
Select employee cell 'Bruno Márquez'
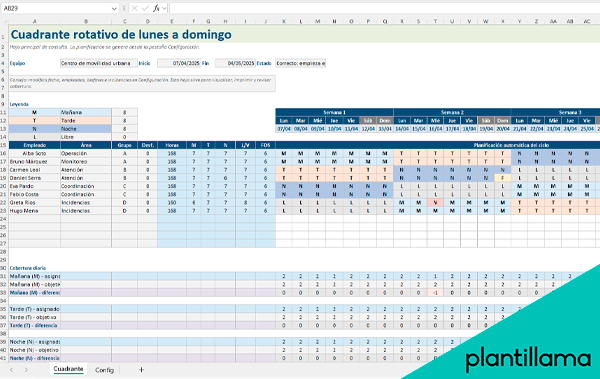(34, 162)
